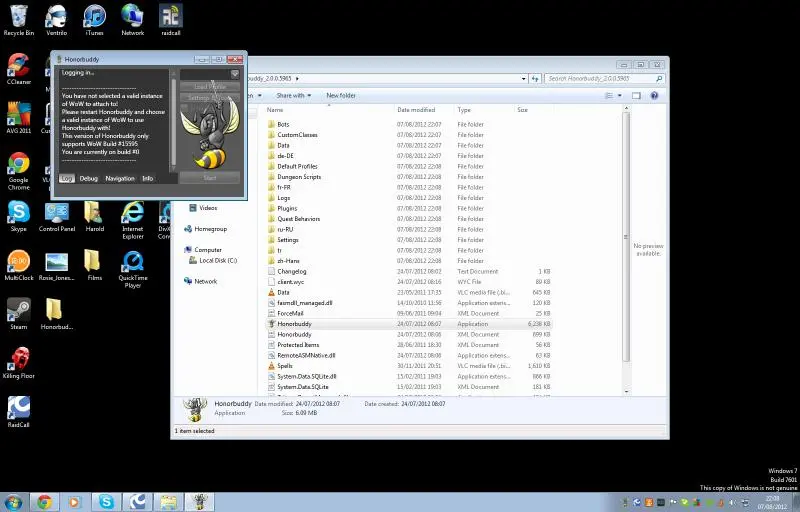This screenshot has height=512, width=800.
Task: Open Windows Explorer taskbar button
Action: pos(168,502)
